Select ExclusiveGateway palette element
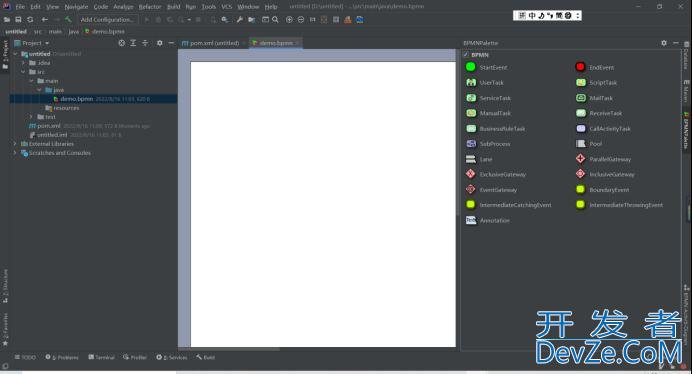 [x=496, y=174]
